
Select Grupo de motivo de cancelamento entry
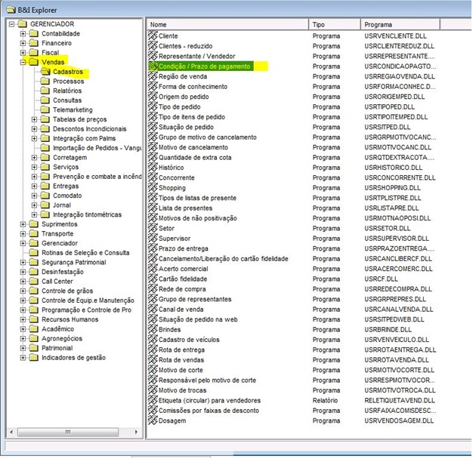(x=207, y=137)
